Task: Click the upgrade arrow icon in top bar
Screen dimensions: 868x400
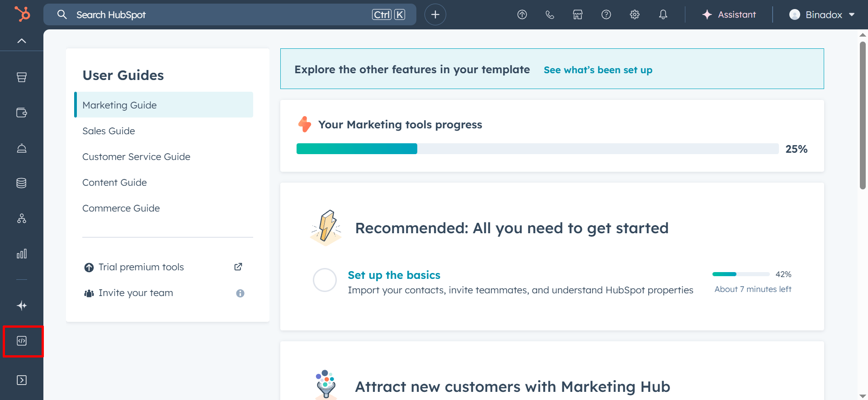Action: 522,15
